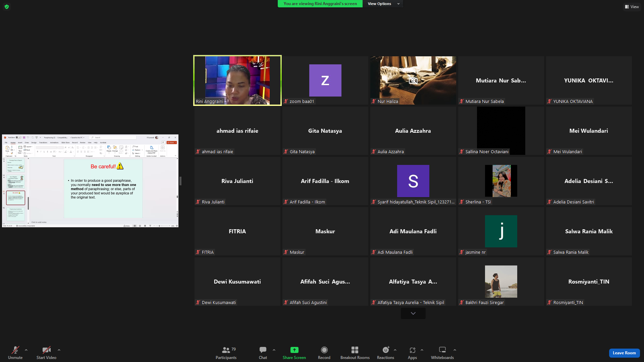644x362 pixels.
Task: Expand the caret next to Reactions
Action: 395,350
